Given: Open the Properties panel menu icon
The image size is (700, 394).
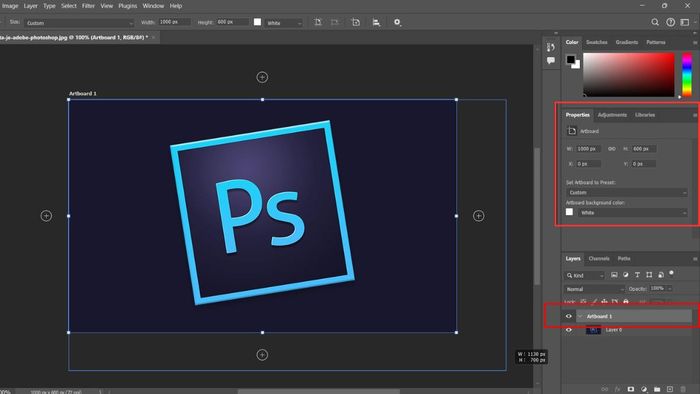Looking at the screenshot, I should click(x=695, y=115).
